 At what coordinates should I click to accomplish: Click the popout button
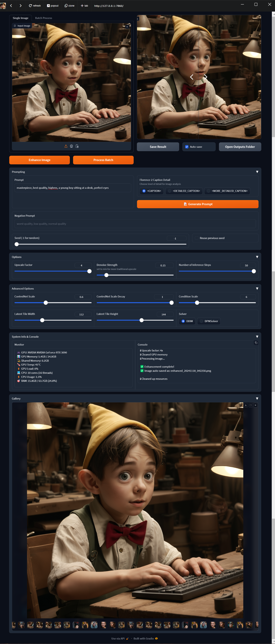coord(53,5)
